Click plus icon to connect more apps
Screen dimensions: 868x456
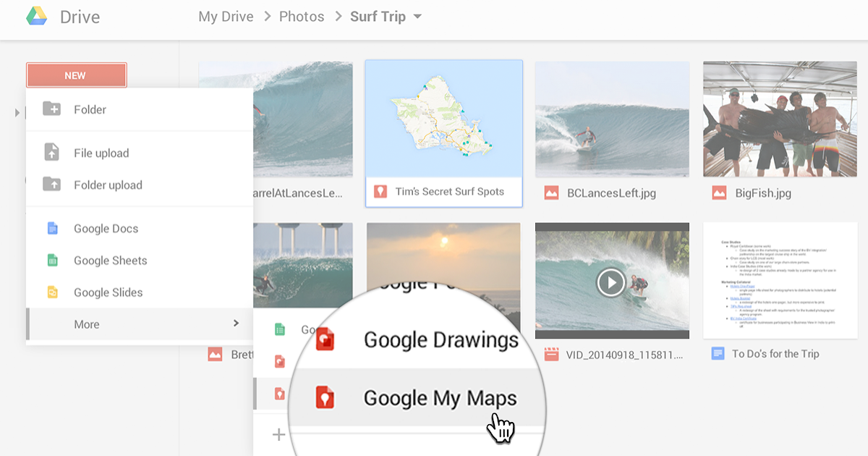(278, 434)
